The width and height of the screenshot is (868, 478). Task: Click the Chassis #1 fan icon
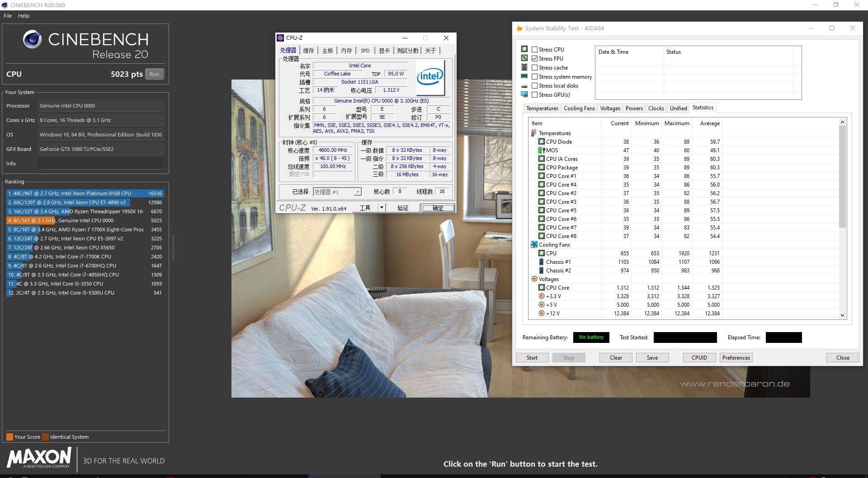(x=541, y=262)
